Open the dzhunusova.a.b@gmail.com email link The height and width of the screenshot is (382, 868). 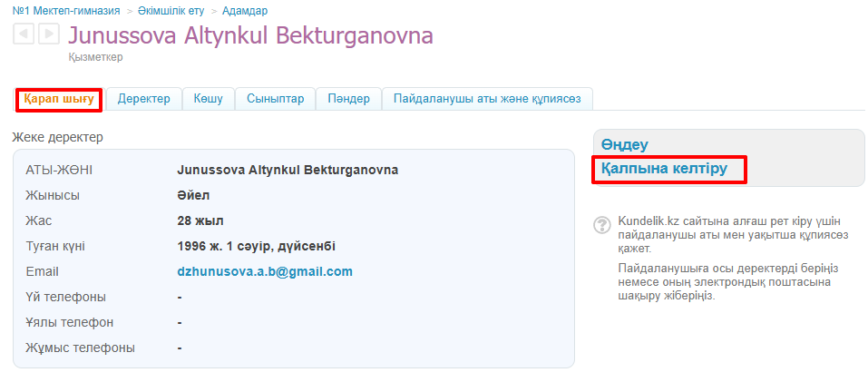(x=265, y=271)
